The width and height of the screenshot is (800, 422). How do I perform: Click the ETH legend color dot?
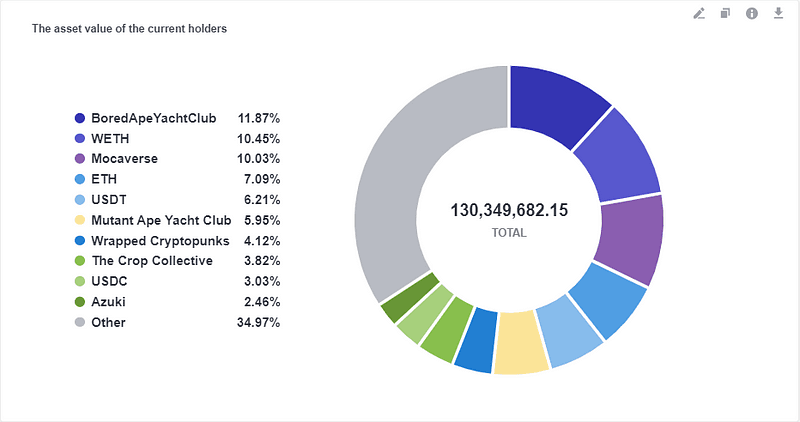[x=80, y=179]
